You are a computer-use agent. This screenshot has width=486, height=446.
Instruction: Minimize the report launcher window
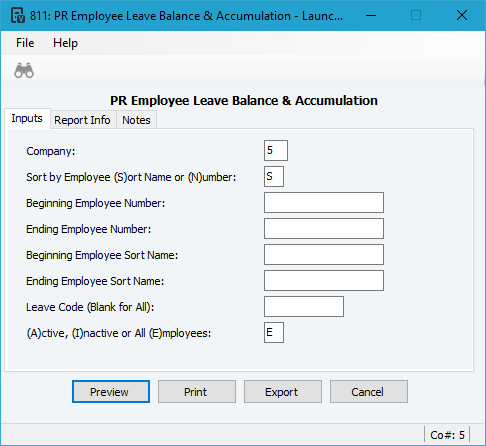tap(371, 15)
